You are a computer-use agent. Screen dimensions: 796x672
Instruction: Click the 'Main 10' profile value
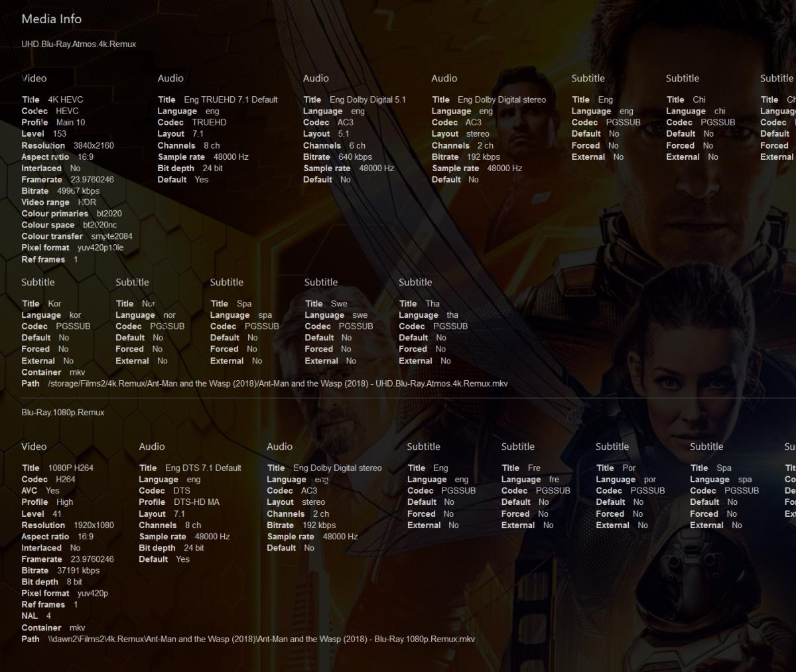[71, 122]
